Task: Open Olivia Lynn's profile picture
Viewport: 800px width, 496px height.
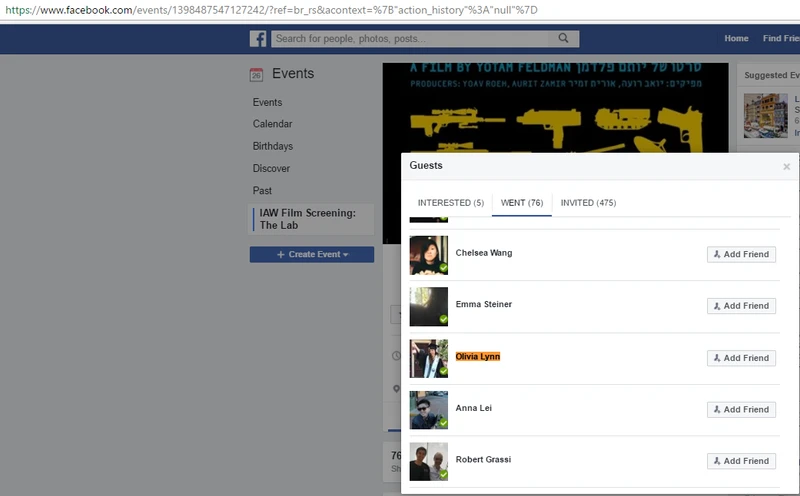Action: click(429, 358)
